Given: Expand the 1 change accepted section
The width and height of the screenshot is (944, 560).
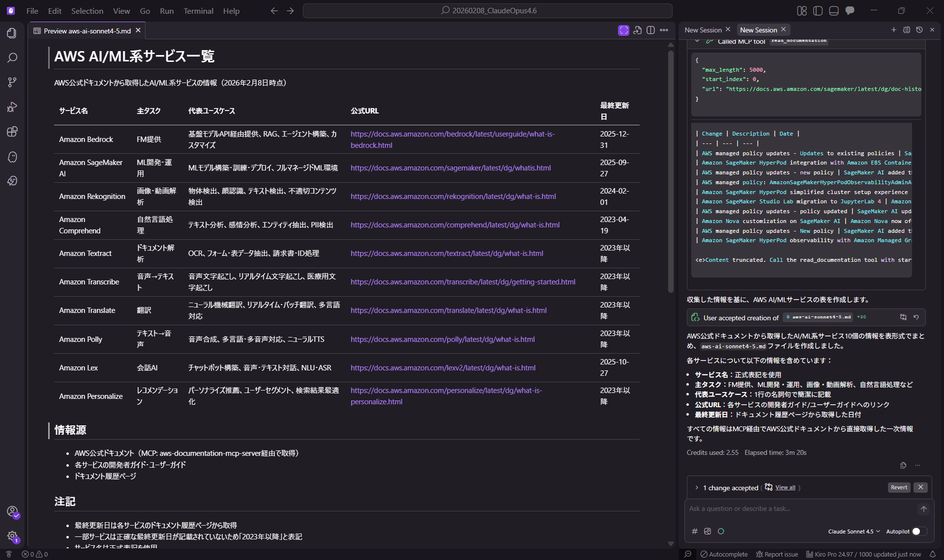Looking at the screenshot, I should pyautogui.click(x=697, y=487).
